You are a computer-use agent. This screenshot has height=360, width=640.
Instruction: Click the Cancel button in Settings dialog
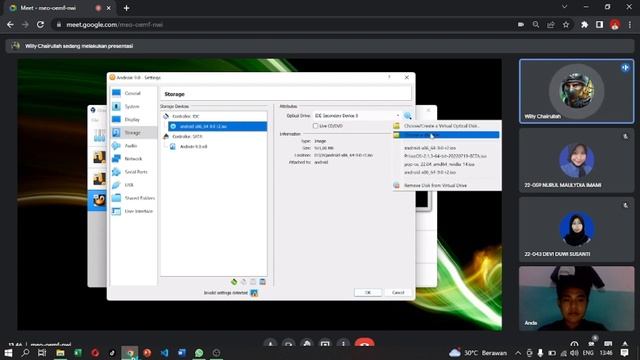(x=398, y=293)
